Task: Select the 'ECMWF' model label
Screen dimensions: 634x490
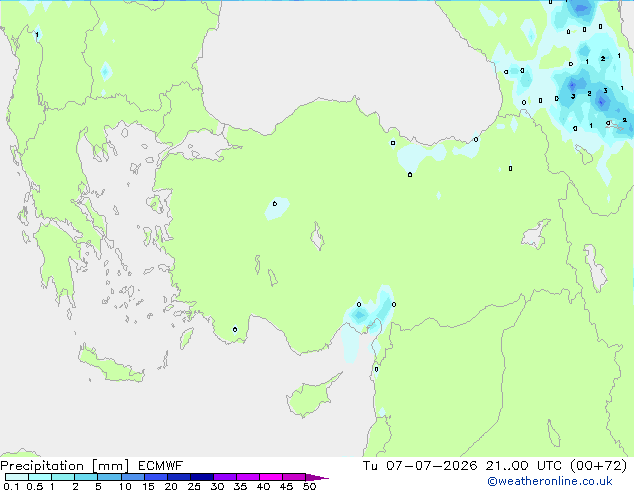Action: (x=161, y=466)
